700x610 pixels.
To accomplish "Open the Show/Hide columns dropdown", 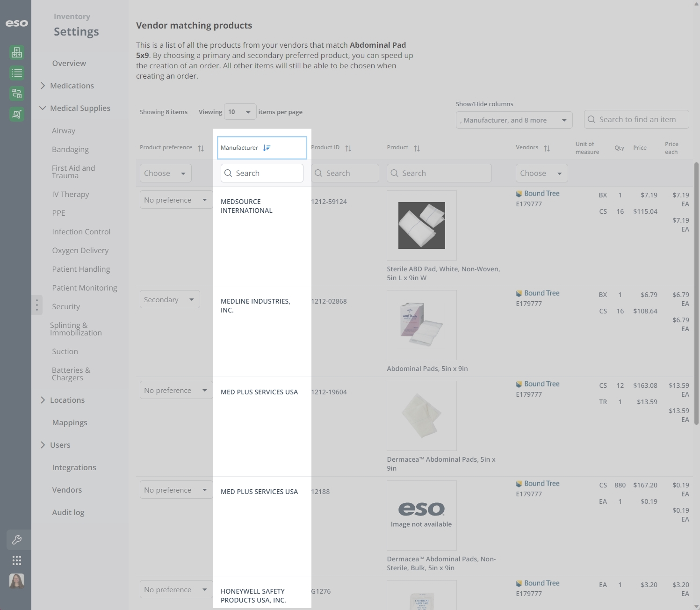I will [x=514, y=120].
